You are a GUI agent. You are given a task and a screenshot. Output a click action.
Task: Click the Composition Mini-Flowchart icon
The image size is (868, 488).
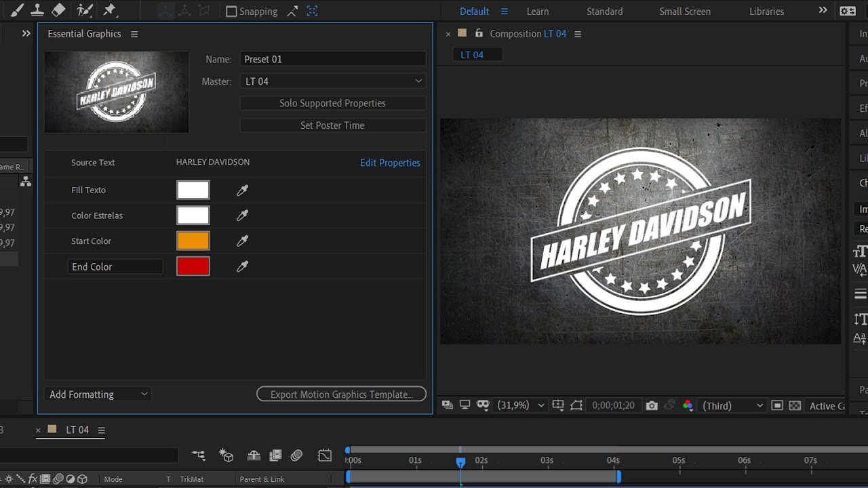click(198, 455)
